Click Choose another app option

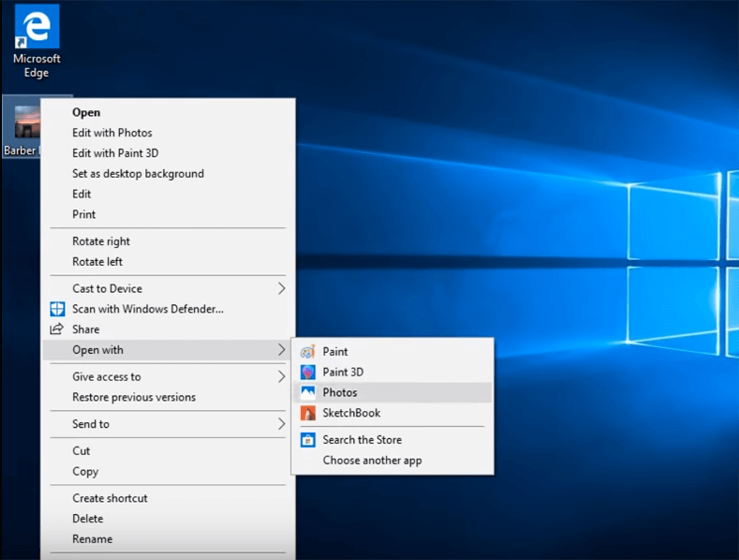pos(372,460)
